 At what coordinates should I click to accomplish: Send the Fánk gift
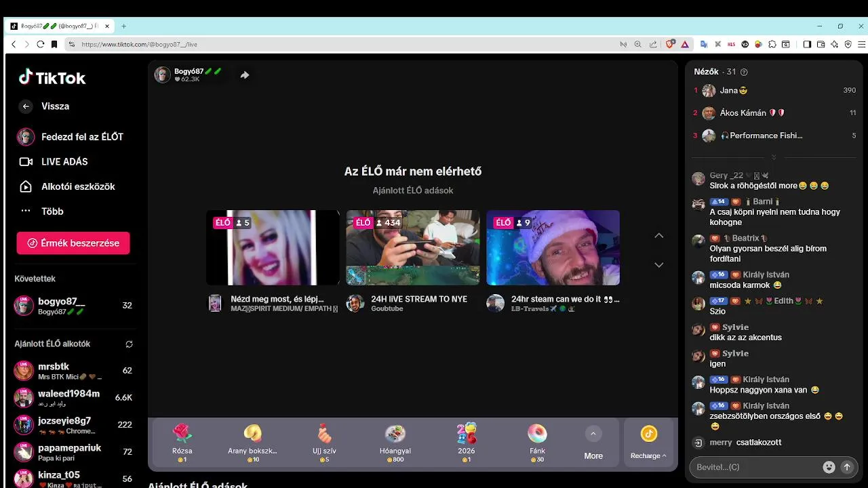[537, 443]
